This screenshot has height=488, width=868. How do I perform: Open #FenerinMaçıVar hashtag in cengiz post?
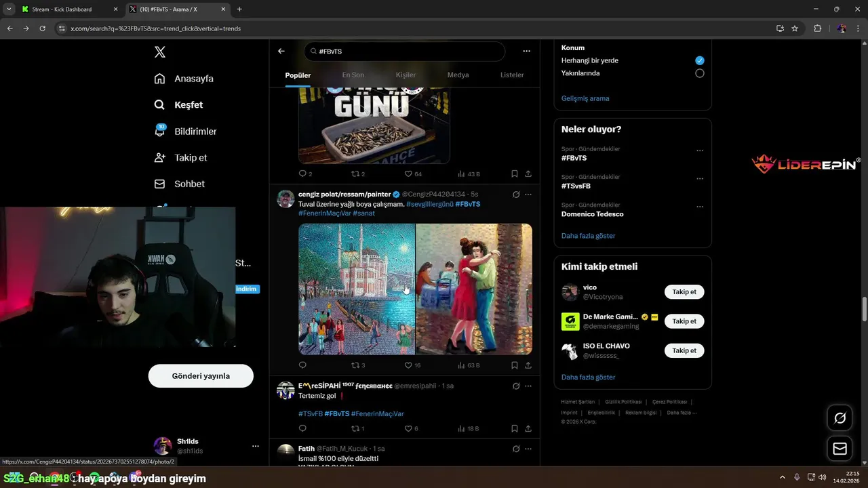point(325,213)
